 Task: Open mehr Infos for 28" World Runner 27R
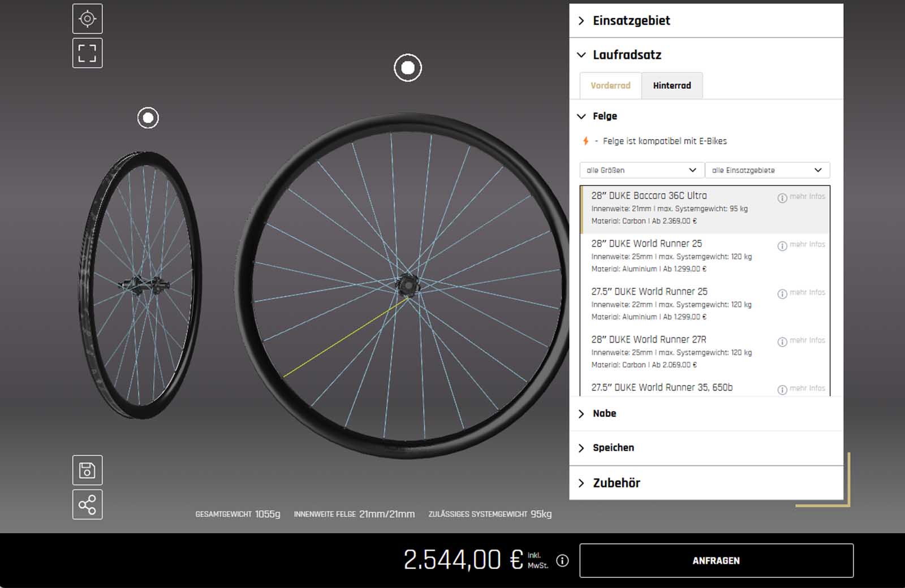click(801, 341)
